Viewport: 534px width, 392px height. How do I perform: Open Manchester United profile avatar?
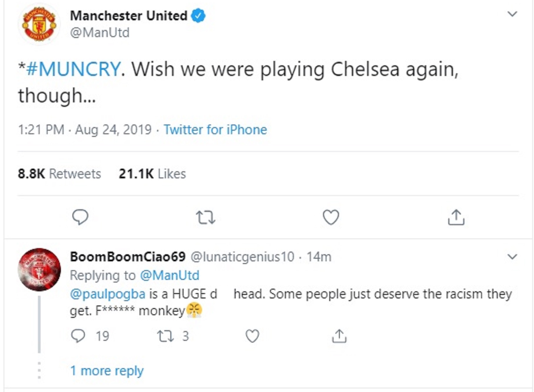coord(39,24)
